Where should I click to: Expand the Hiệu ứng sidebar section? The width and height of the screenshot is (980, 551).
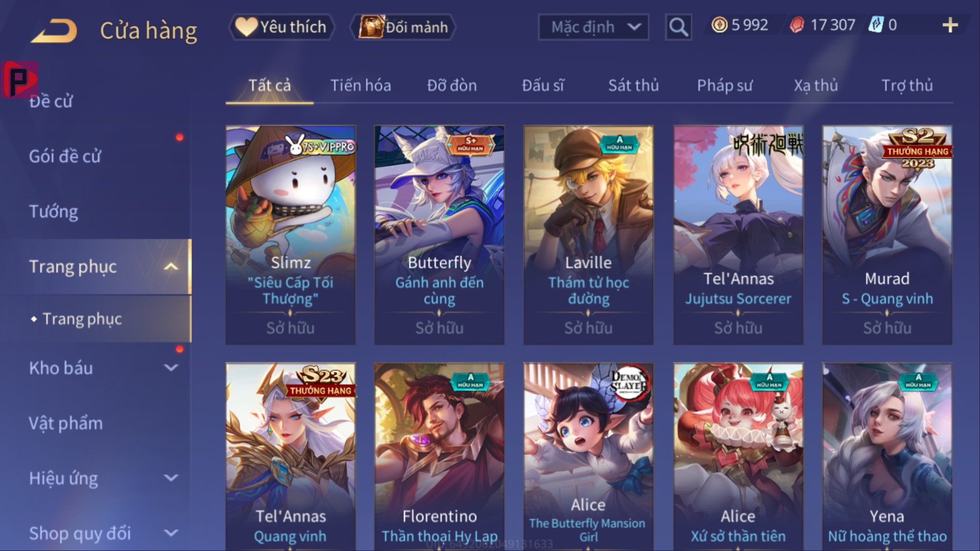pos(171,478)
